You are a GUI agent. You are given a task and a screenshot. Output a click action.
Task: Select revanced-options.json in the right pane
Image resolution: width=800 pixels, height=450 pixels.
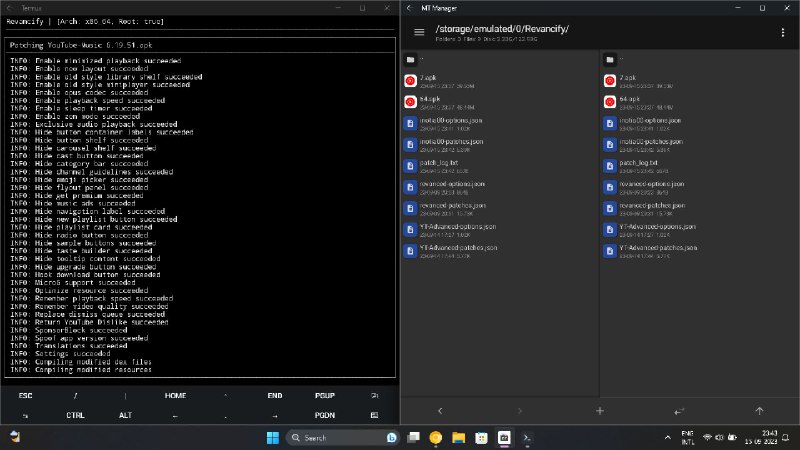click(699, 187)
